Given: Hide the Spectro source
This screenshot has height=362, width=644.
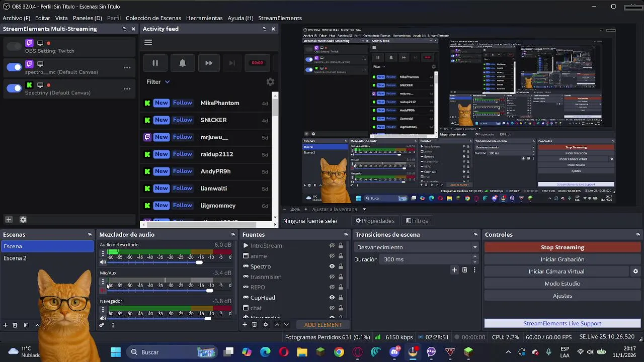Looking at the screenshot, I should coord(332,266).
